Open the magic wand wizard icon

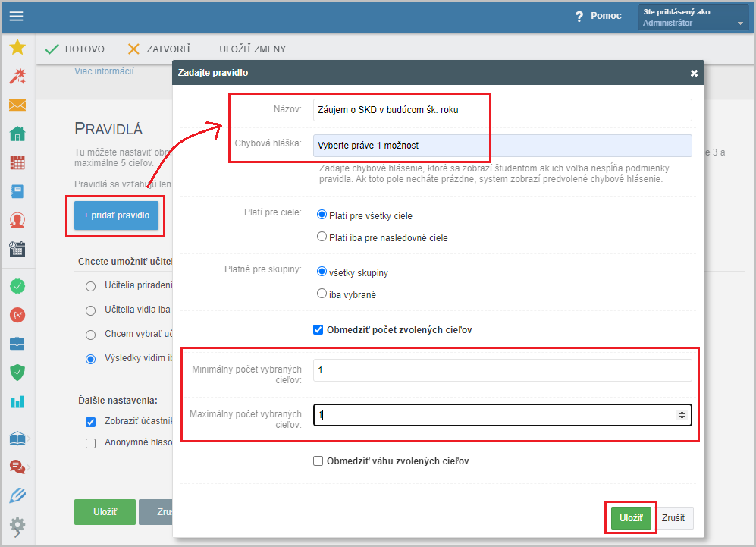coord(17,76)
